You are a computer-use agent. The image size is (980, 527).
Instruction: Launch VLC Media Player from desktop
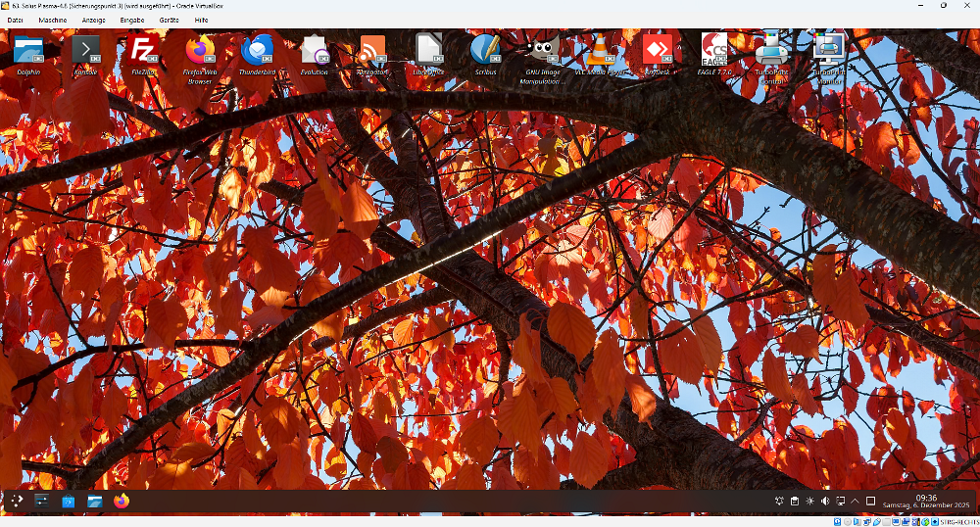[x=600, y=50]
